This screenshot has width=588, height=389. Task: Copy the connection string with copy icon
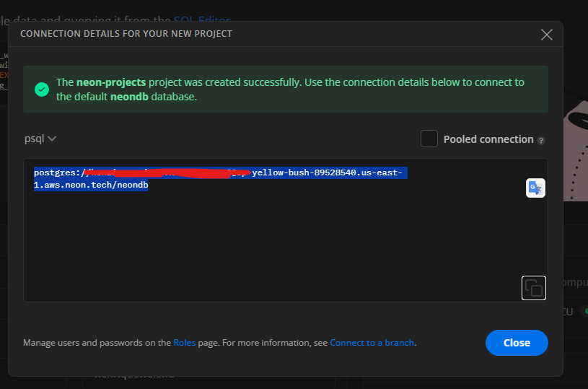click(x=534, y=288)
